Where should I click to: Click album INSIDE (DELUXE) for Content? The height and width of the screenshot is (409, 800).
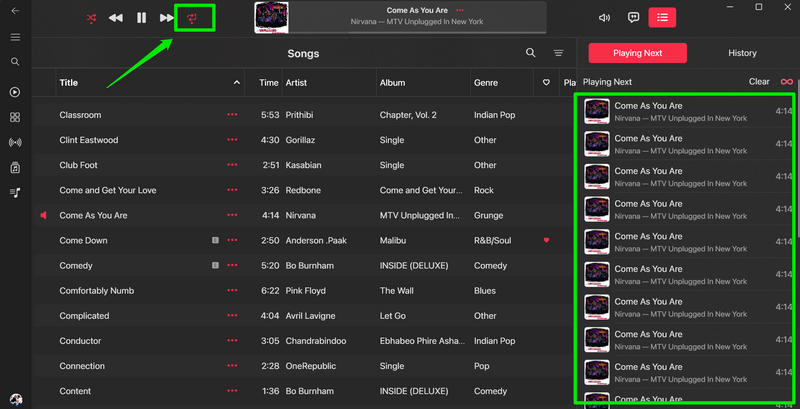414,391
